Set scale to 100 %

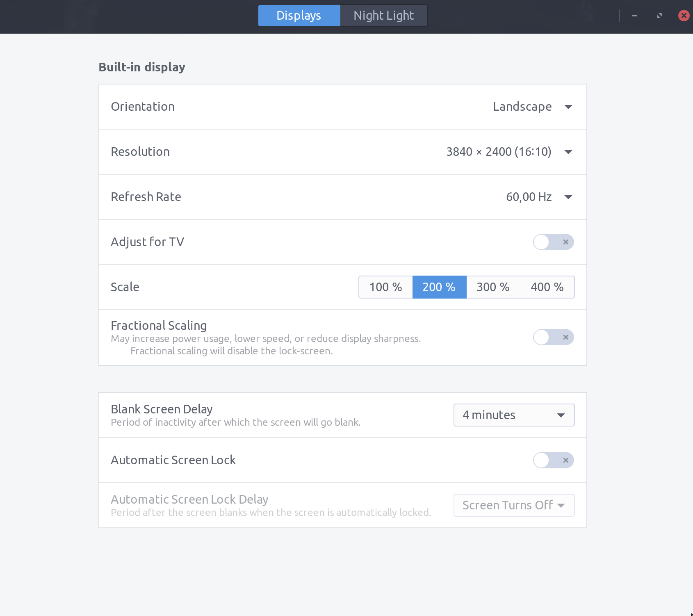point(385,287)
